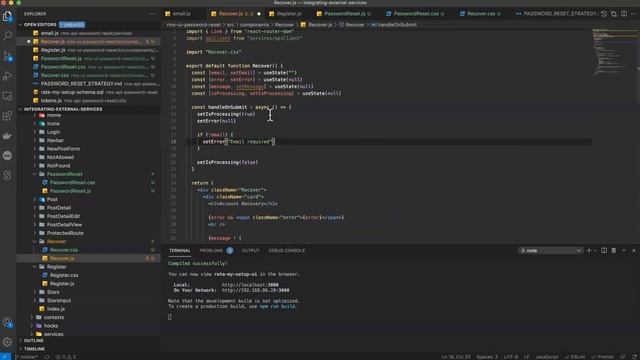Image resolution: width=640 pixels, height=360 pixels.
Task: Kill terminal with trash icon
Action: (x=613, y=251)
